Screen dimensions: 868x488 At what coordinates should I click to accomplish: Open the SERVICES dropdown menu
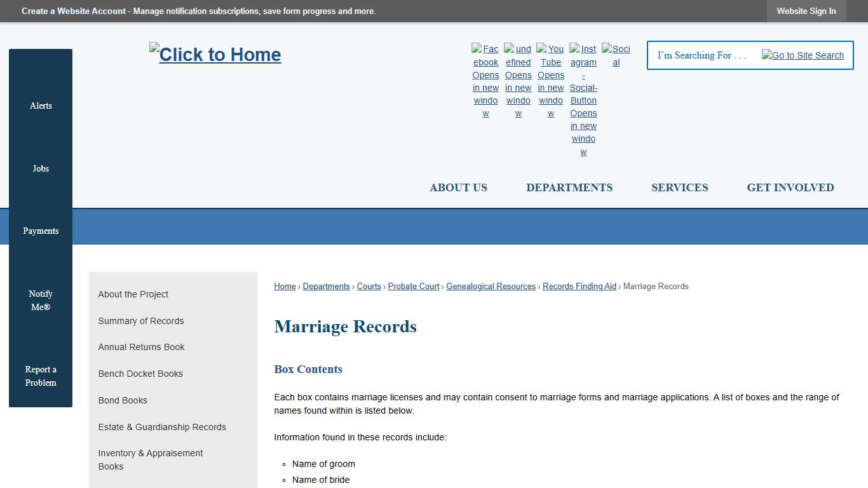click(679, 187)
